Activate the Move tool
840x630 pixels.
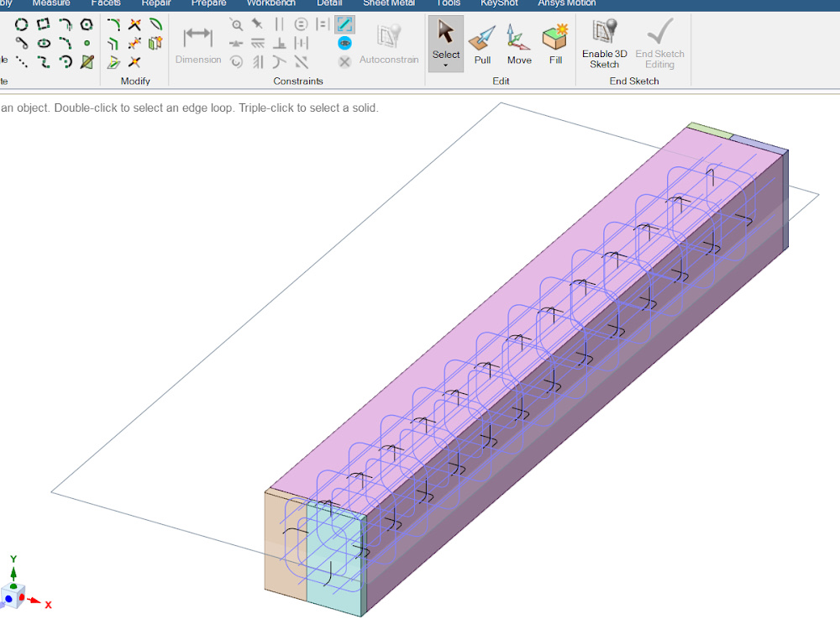coord(519,44)
